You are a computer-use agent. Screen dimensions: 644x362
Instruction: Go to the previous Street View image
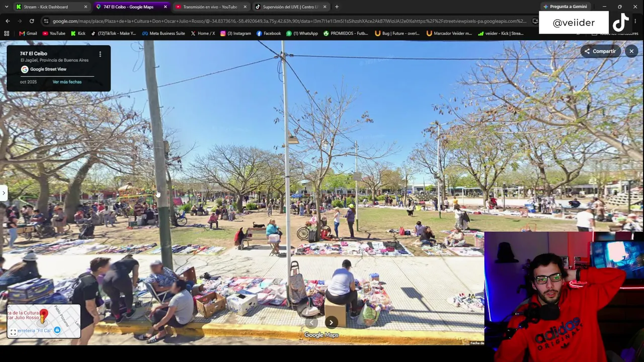[312, 323]
